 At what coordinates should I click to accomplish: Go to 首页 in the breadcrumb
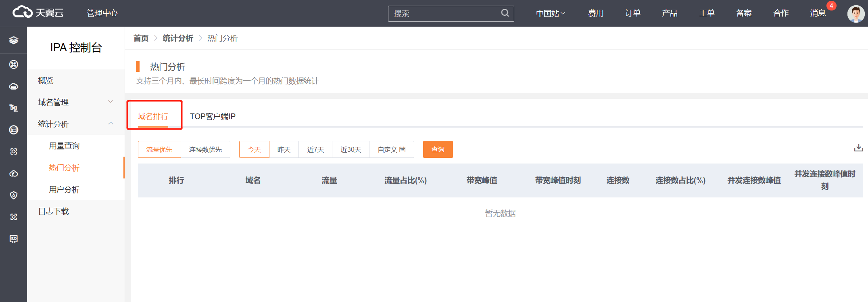[141, 38]
